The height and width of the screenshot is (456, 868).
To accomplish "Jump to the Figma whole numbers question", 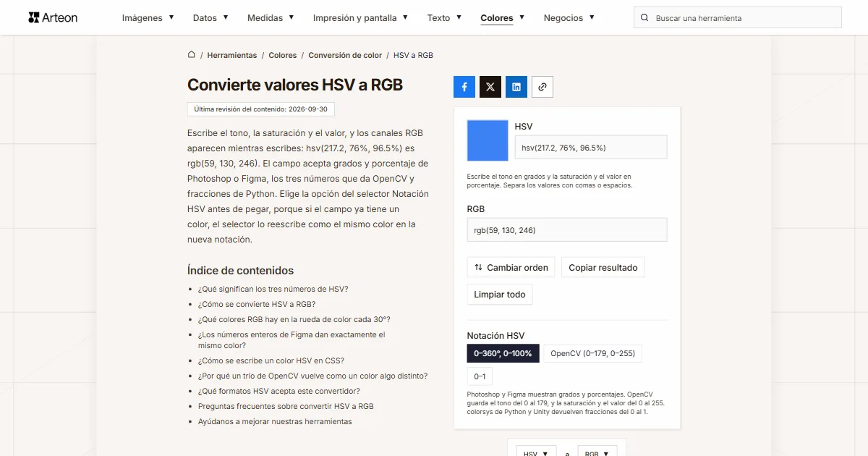I will [292, 340].
